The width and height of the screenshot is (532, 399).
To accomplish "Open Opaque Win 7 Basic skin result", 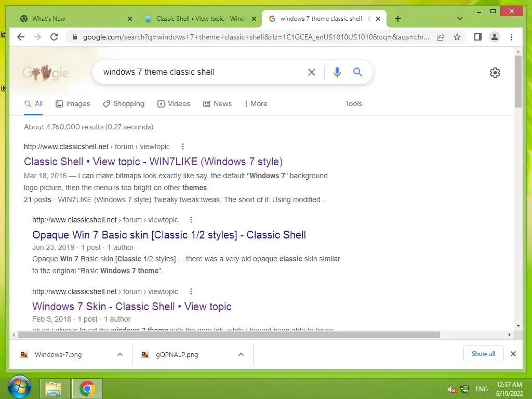I will click(x=169, y=235).
